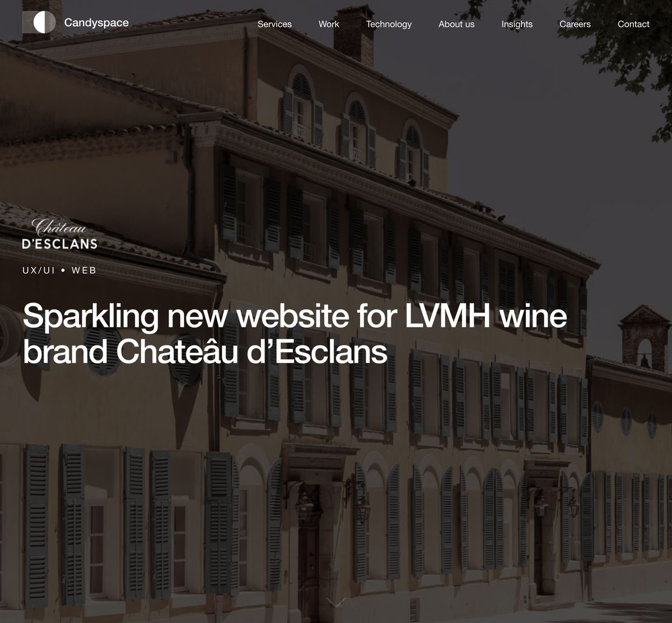This screenshot has height=623, width=672.
Task: Select the WEB category tag
Action: pyautogui.click(x=84, y=270)
